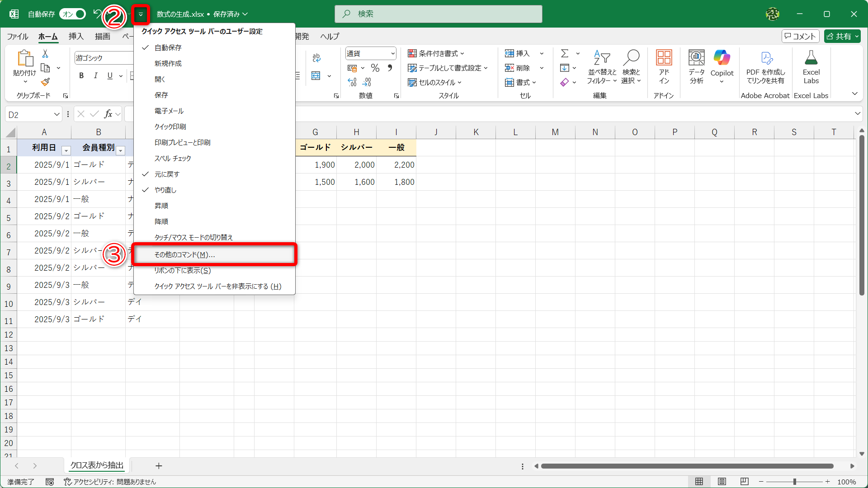
Task: Apply percent style with the % icon
Action: tap(375, 68)
